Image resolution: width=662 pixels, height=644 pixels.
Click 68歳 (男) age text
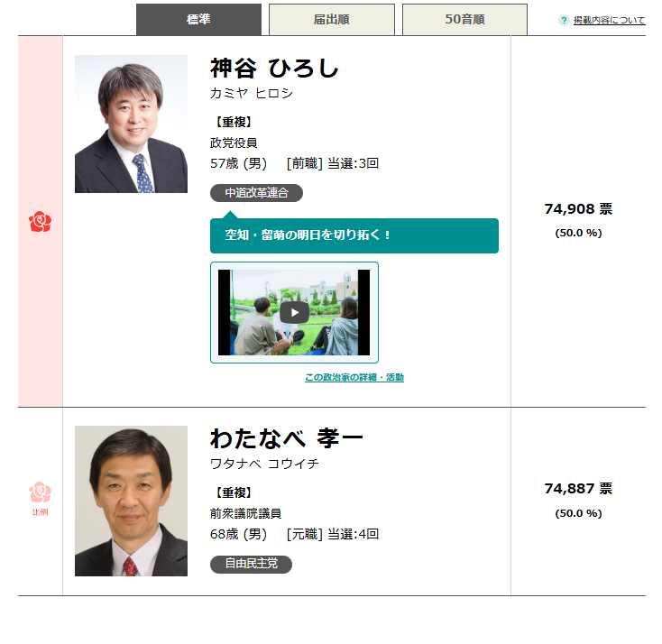click(238, 534)
